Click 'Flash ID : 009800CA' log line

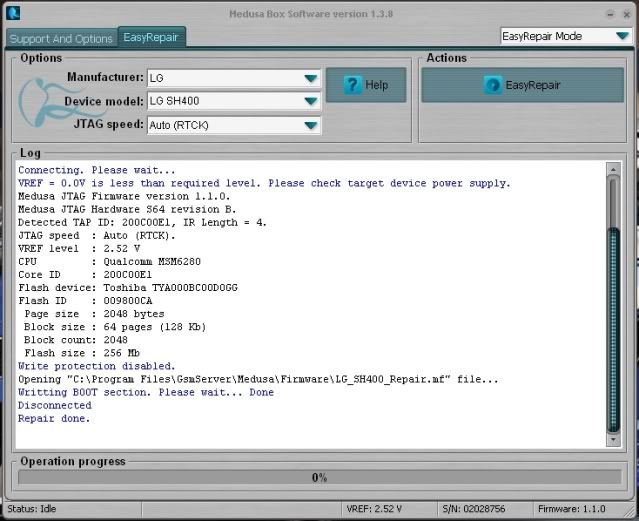click(85, 300)
